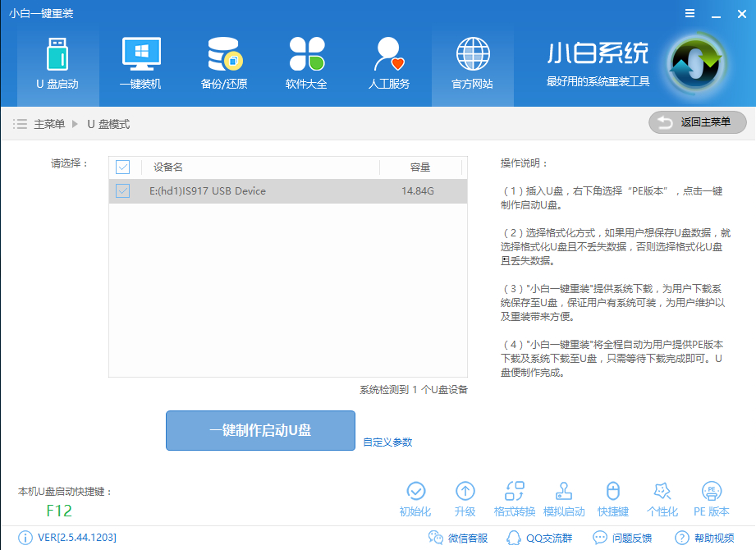
Task: Open the hamburger menu at top right
Action: pyautogui.click(x=688, y=12)
